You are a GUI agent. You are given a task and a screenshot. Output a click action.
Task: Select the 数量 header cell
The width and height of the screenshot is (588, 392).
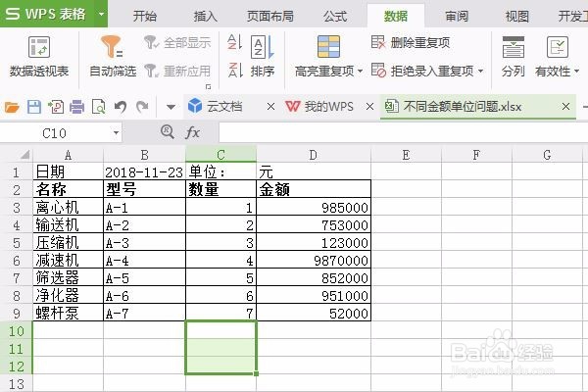[220, 189]
